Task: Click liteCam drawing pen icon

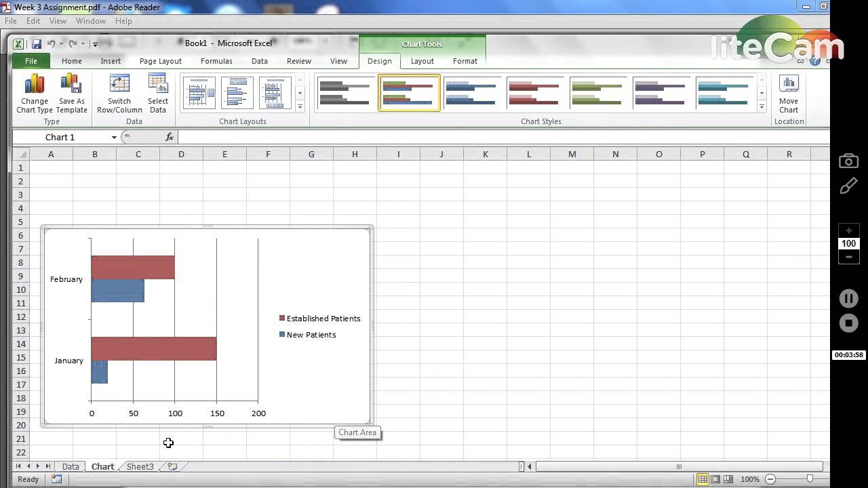Action: tap(848, 186)
